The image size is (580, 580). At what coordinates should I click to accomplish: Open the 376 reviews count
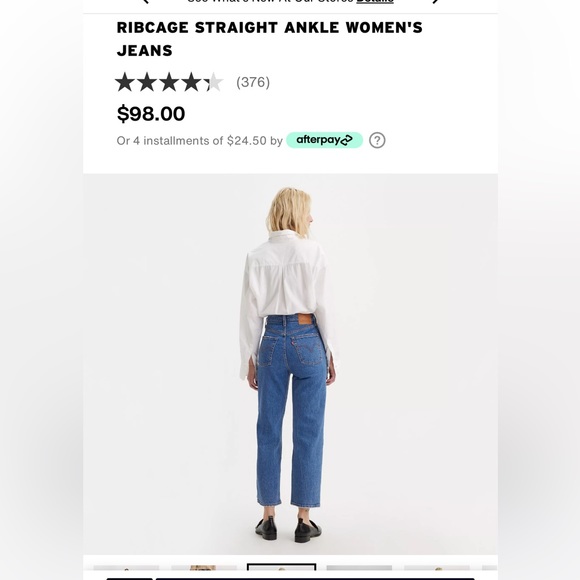coord(253,82)
